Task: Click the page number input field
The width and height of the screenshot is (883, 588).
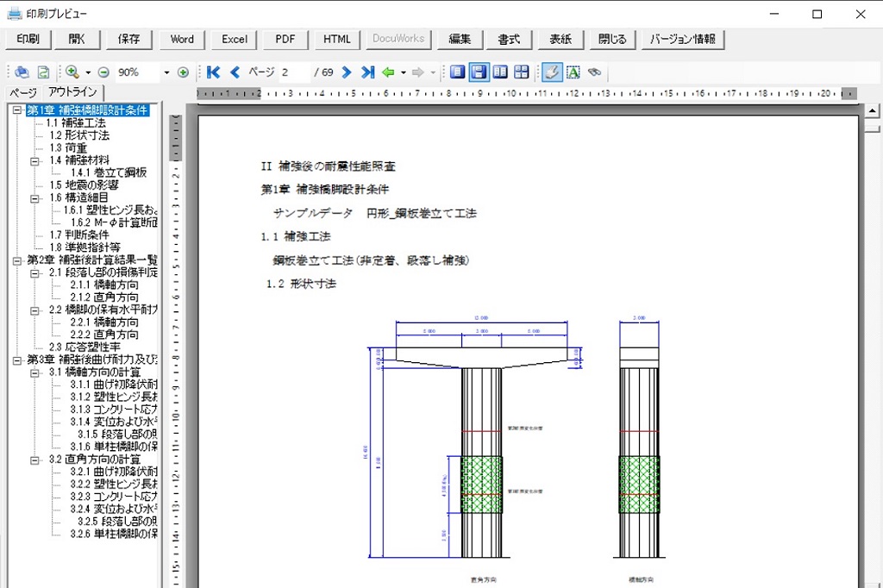Action: [x=295, y=72]
